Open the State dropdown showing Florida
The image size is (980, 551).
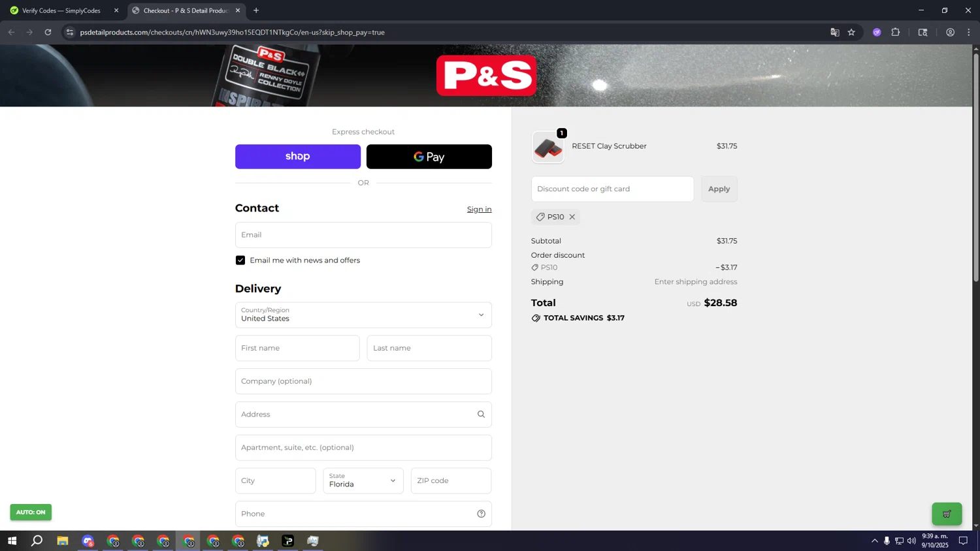point(363,480)
